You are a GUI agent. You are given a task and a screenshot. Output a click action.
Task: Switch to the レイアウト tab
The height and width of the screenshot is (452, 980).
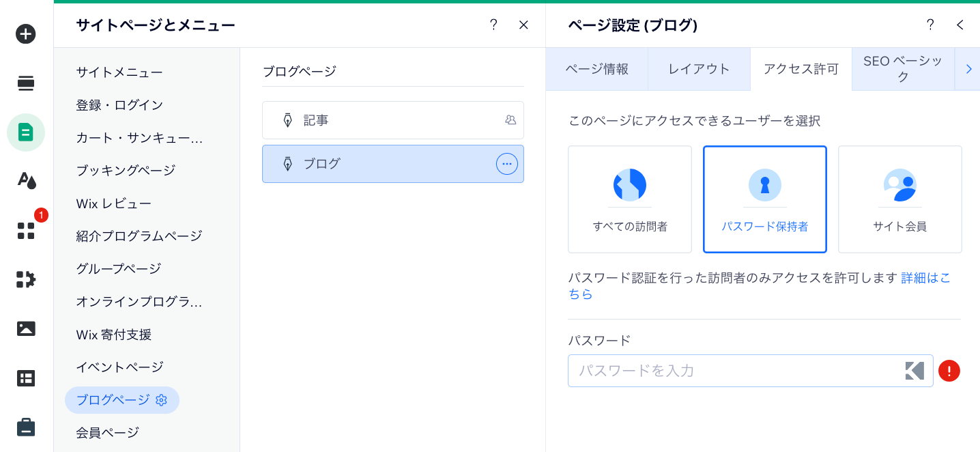(699, 69)
